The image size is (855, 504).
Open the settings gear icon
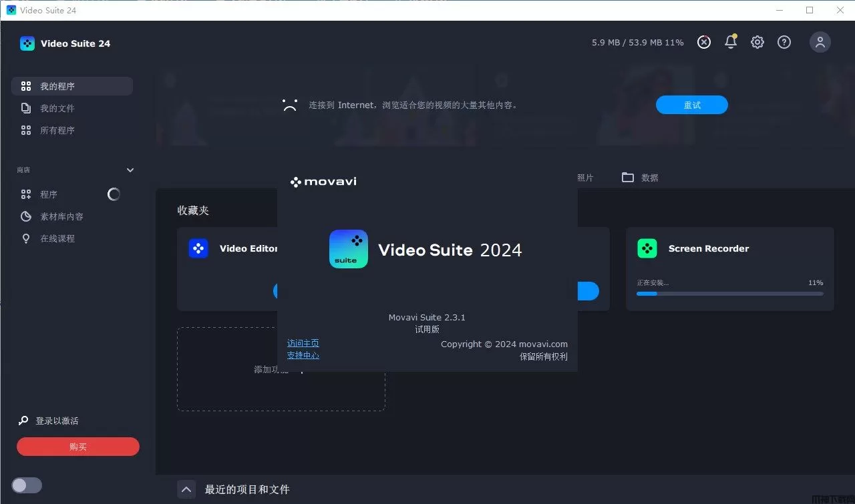pyautogui.click(x=757, y=42)
